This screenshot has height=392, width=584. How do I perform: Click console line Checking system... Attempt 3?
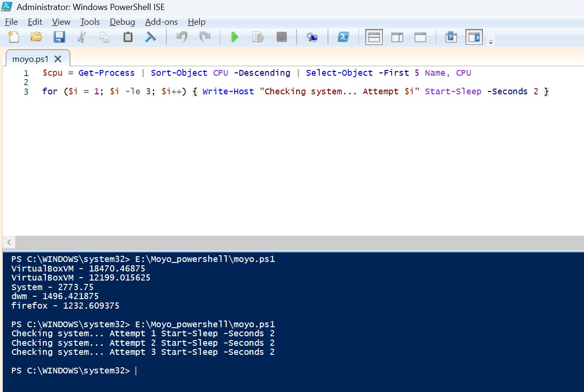(143, 352)
